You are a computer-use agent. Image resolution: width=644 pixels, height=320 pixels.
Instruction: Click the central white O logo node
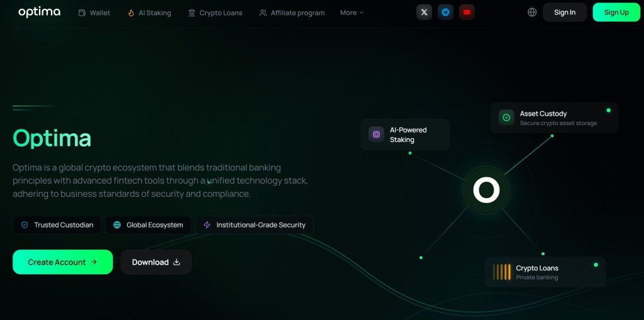click(x=486, y=190)
